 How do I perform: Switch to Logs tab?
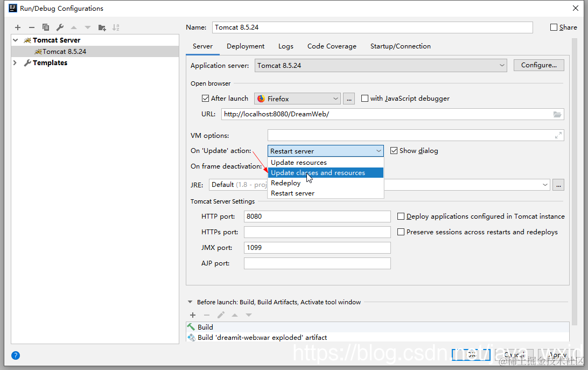point(286,46)
